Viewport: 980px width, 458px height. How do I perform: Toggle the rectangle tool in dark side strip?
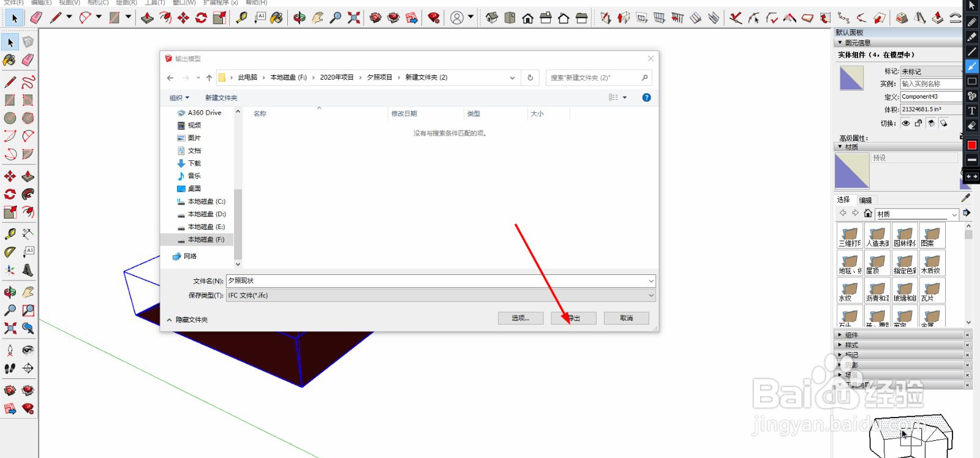(x=972, y=81)
